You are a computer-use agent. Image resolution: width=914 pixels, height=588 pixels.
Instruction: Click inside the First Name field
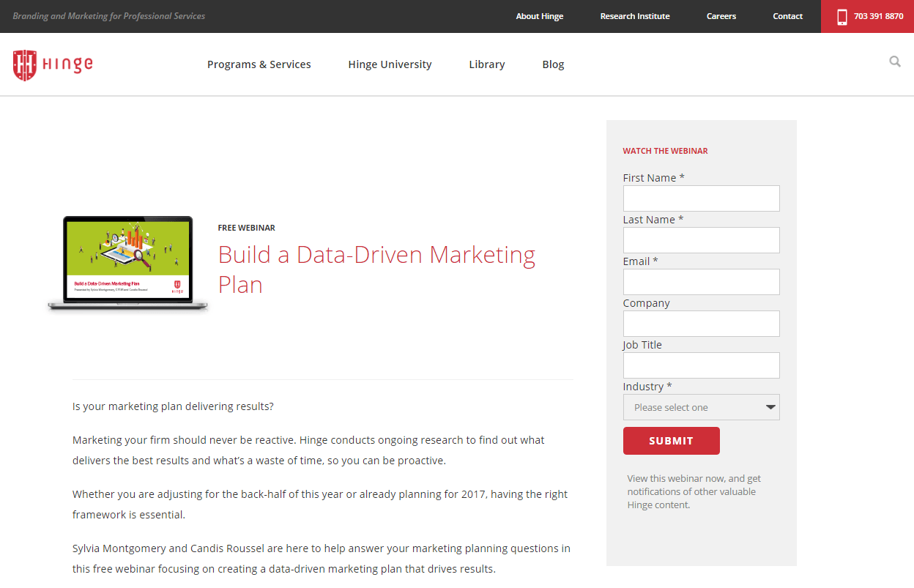[x=701, y=198]
